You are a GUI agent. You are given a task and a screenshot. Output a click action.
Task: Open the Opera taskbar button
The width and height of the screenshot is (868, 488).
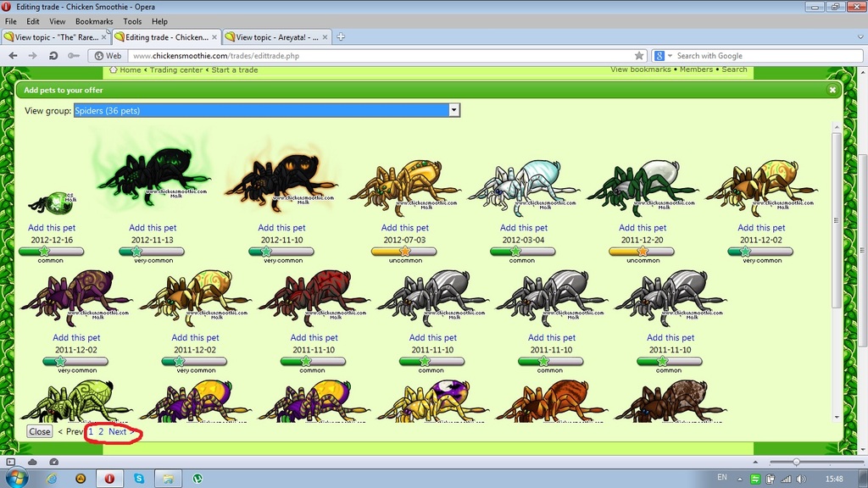point(109,478)
